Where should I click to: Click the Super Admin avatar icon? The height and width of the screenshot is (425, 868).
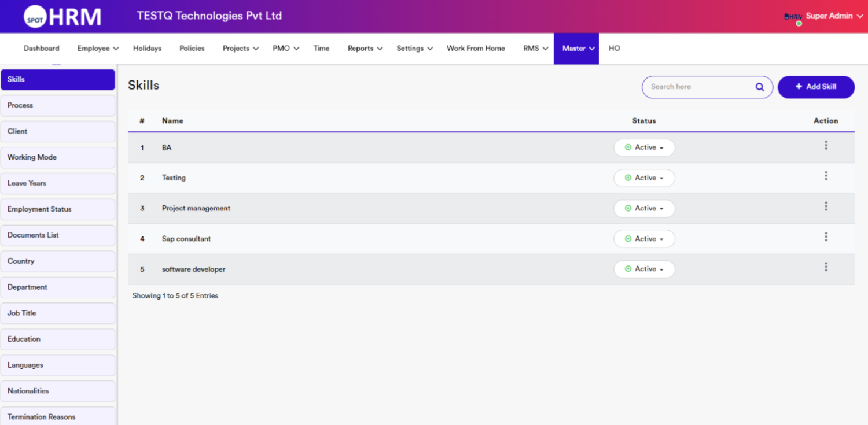pyautogui.click(x=793, y=17)
